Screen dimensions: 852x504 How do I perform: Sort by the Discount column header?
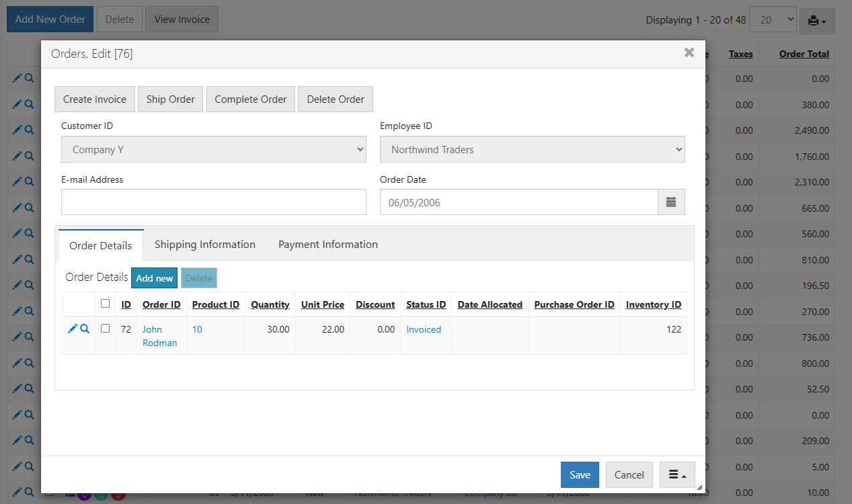(375, 304)
